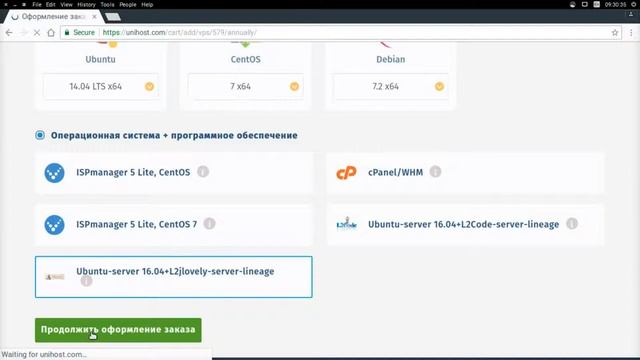This screenshot has height=360, width=640.
Task: Open a new browser tab
Action: click(x=113, y=17)
